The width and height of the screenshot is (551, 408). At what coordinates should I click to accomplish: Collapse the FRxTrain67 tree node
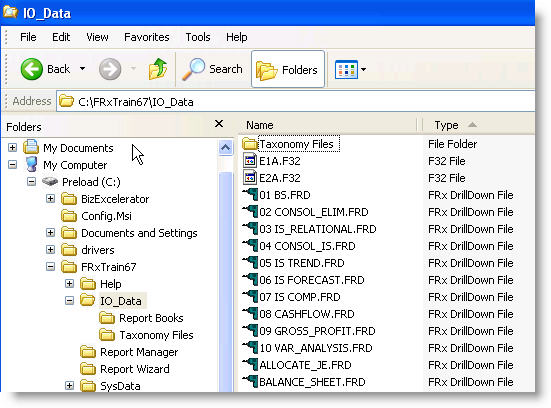(51, 267)
